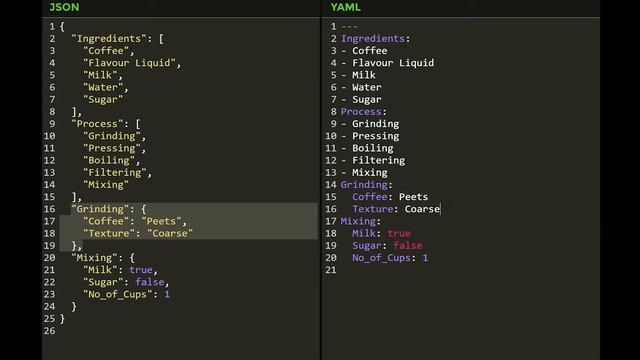The image size is (640, 360).
Task: Click the YAML panel heading
Action: coord(345,7)
